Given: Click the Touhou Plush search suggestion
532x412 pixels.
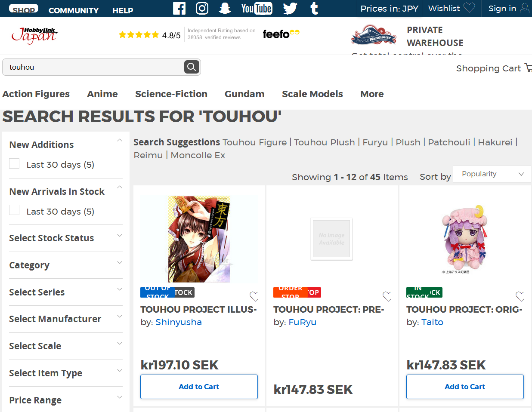Looking at the screenshot, I should click(x=324, y=142).
